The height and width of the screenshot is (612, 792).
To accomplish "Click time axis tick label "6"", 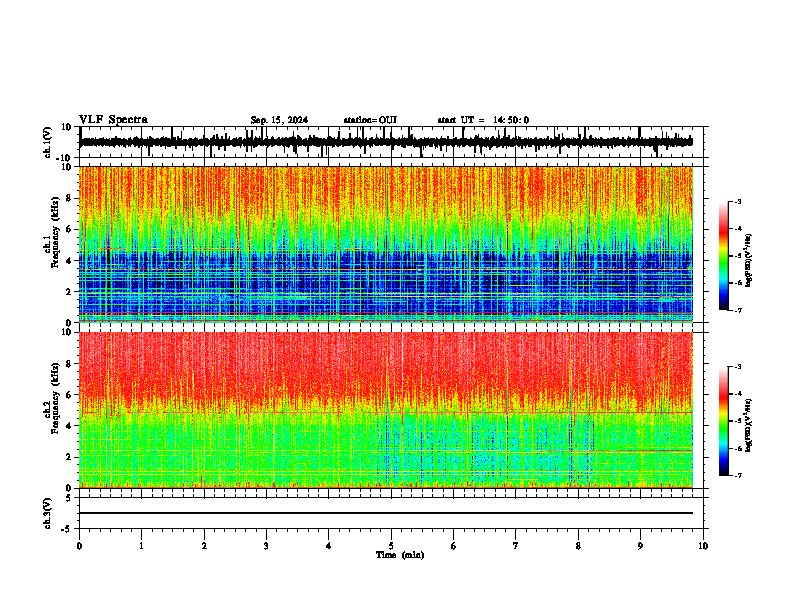I will click(454, 546).
